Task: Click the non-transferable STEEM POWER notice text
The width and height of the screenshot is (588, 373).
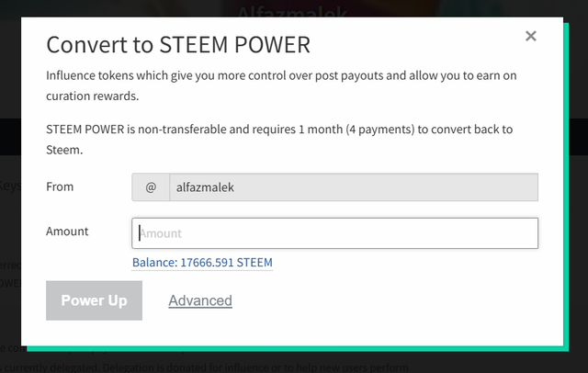Action: coord(276,140)
